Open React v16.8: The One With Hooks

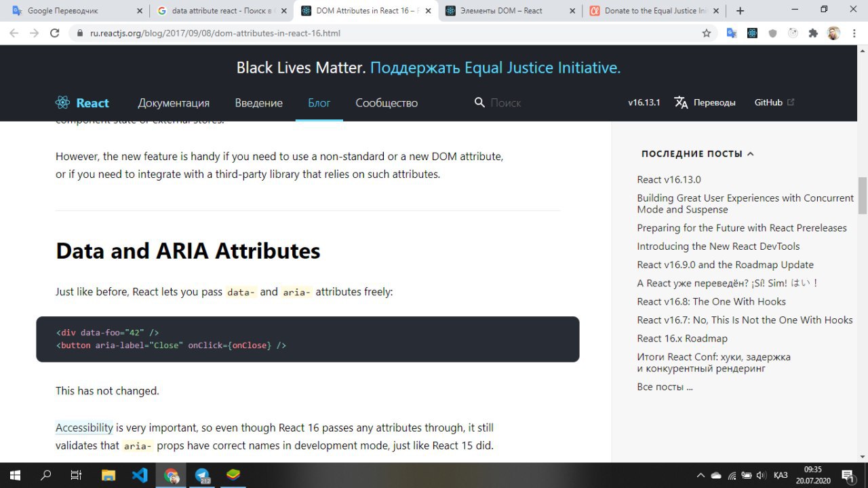tap(711, 301)
